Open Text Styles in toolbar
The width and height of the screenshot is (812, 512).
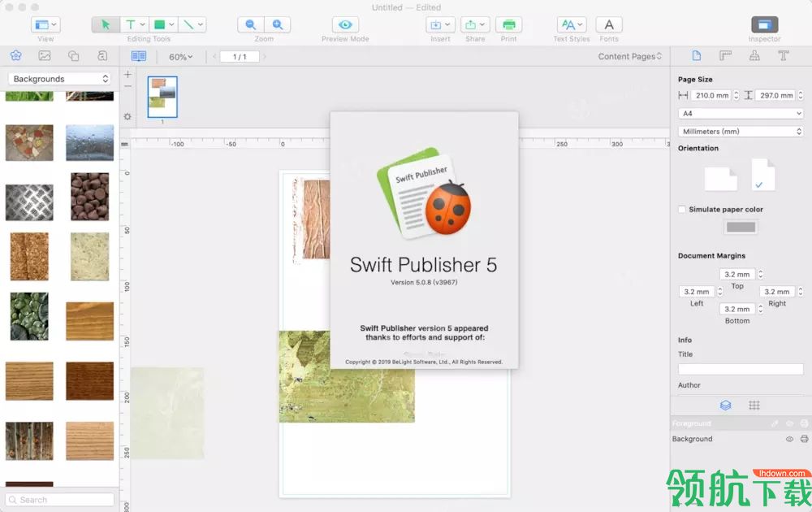(571, 24)
